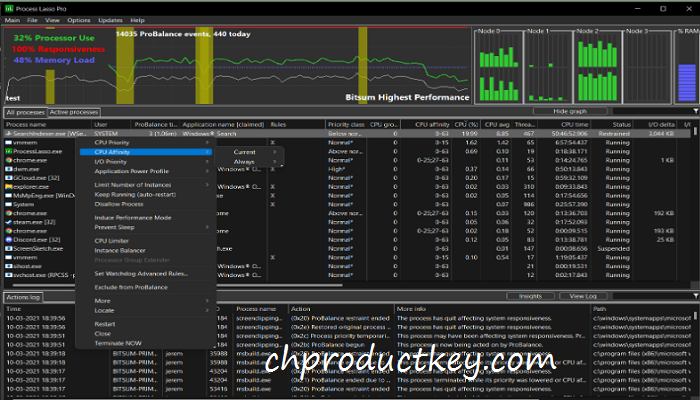The height and width of the screenshot is (400, 700).
Task: Click the steam.exe [32] process icon
Action: 8,222
